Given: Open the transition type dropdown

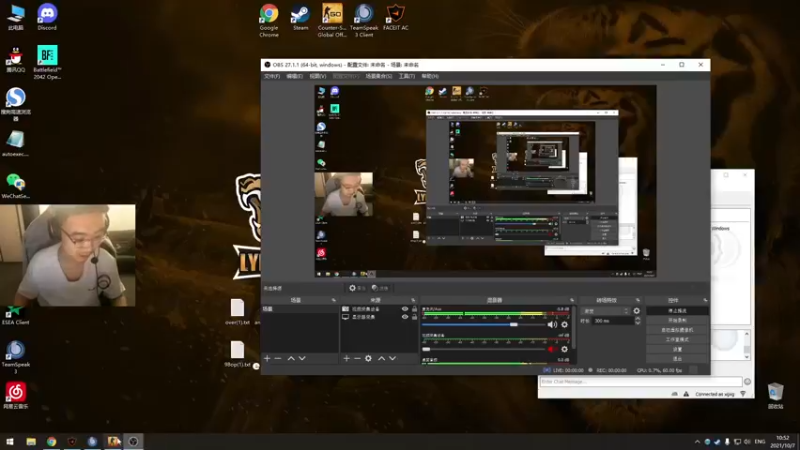Looking at the screenshot, I should (606, 311).
